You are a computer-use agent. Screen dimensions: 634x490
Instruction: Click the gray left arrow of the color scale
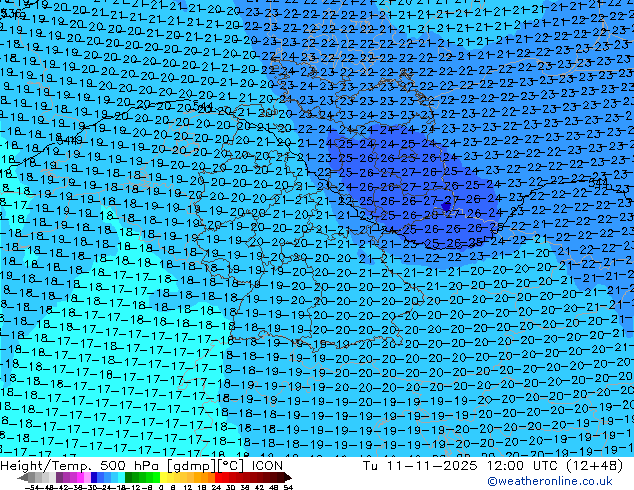click(x=23, y=478)
